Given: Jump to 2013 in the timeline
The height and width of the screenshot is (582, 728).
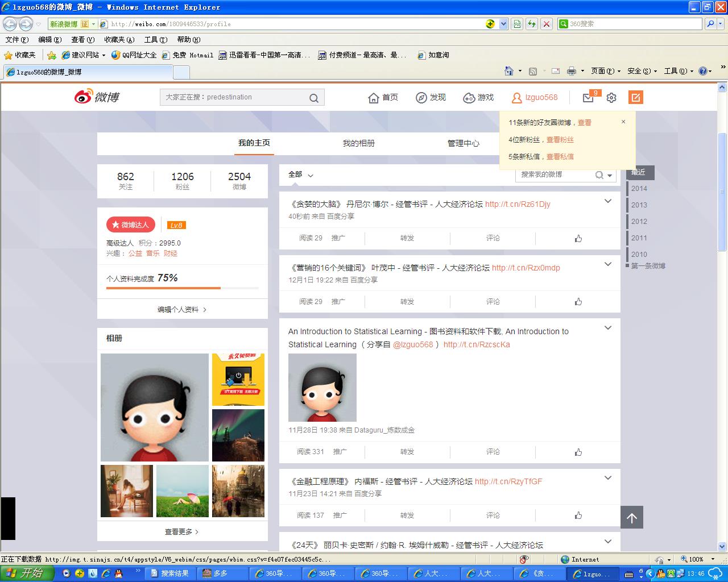Looking at the screenshot, I should [639, 205].
